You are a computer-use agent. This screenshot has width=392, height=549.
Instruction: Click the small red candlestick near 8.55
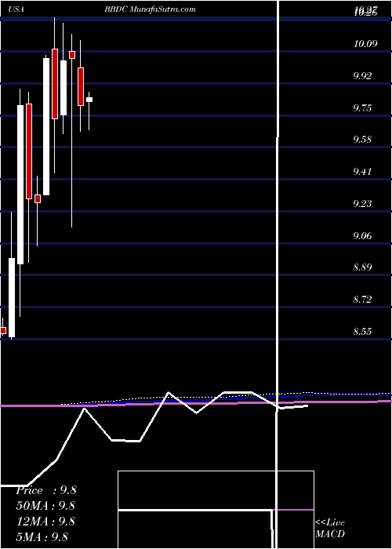(x=3, y=330)
